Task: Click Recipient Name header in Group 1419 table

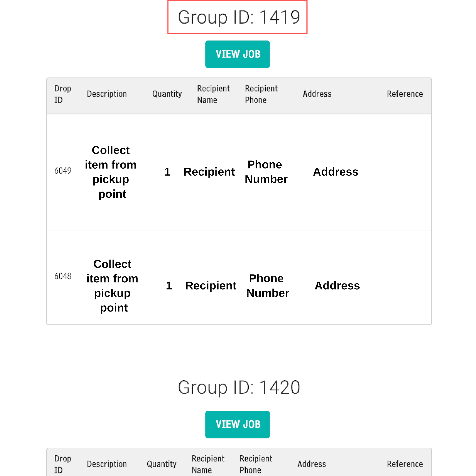Action: coord(213,94)
